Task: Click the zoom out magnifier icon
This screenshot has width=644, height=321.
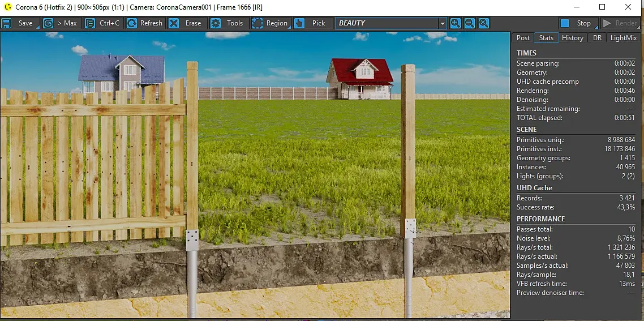Action: coord(470,23)
